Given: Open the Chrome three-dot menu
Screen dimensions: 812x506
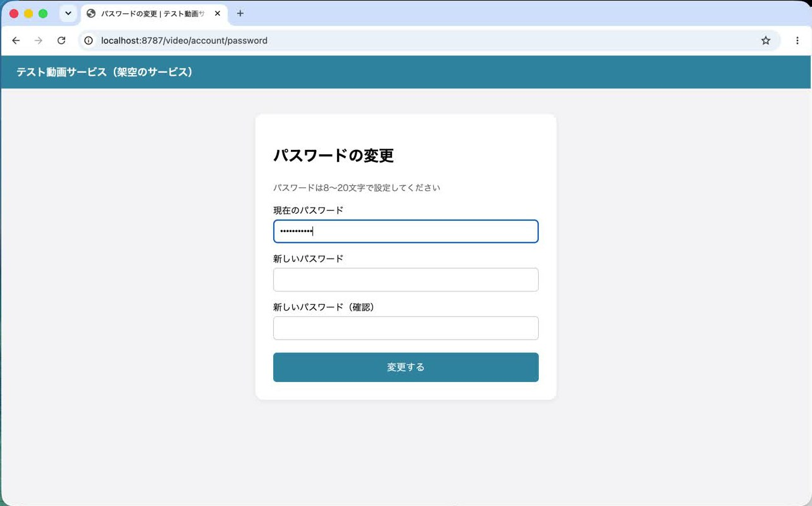Looking at the screenshot, I should (797, 40).
